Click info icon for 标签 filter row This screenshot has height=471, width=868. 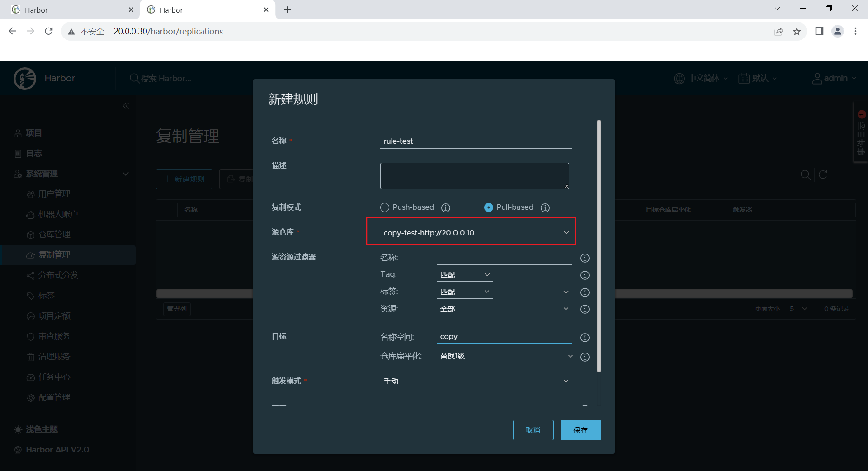point(585,292)
